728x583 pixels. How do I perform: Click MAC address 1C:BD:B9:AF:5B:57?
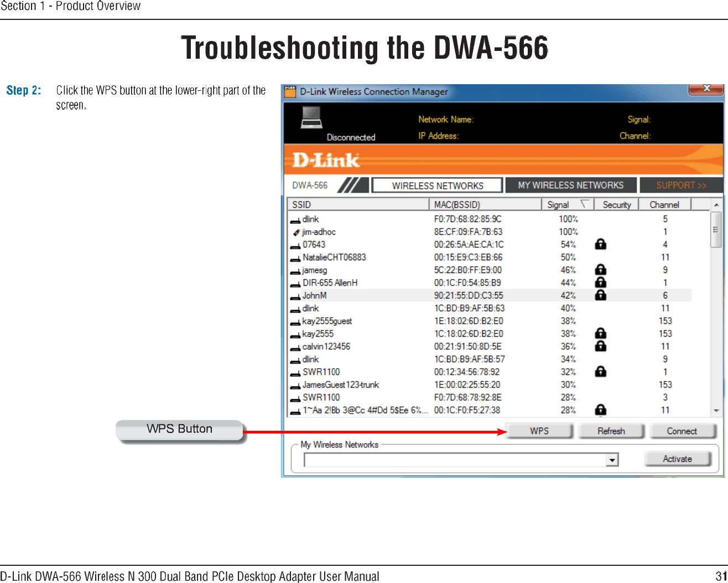click(x=469, y=359)
